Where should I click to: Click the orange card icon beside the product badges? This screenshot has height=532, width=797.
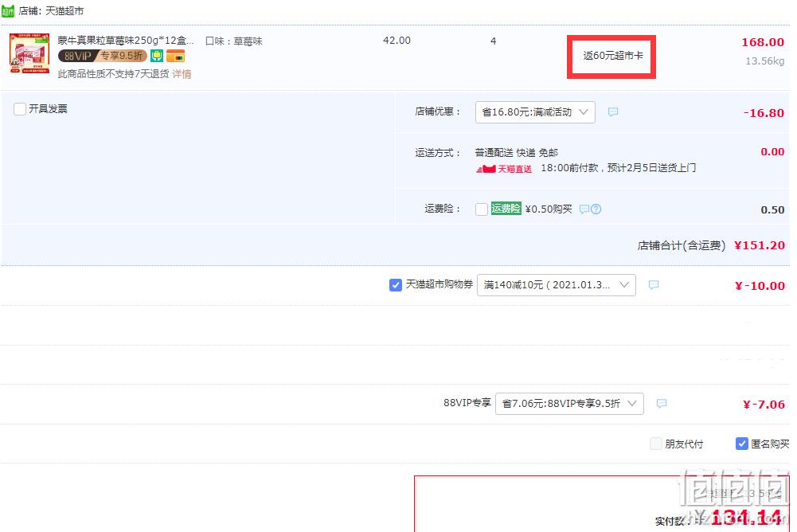point(175,56)
